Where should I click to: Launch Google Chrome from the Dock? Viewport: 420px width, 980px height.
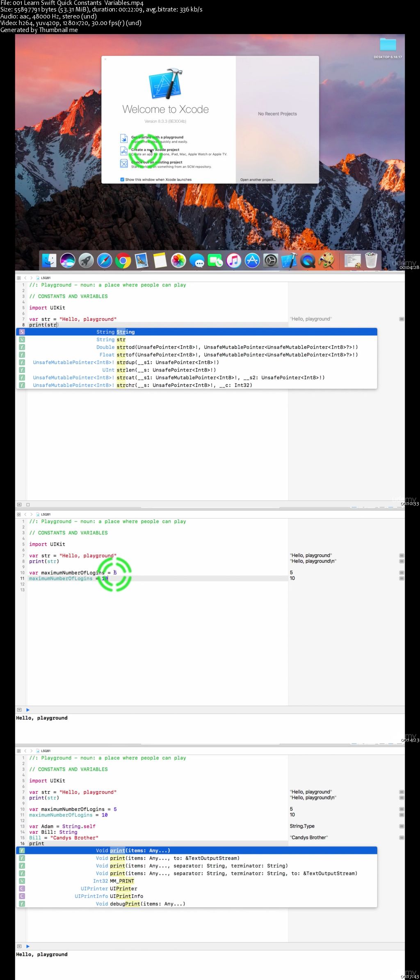[x=123, y=261]
